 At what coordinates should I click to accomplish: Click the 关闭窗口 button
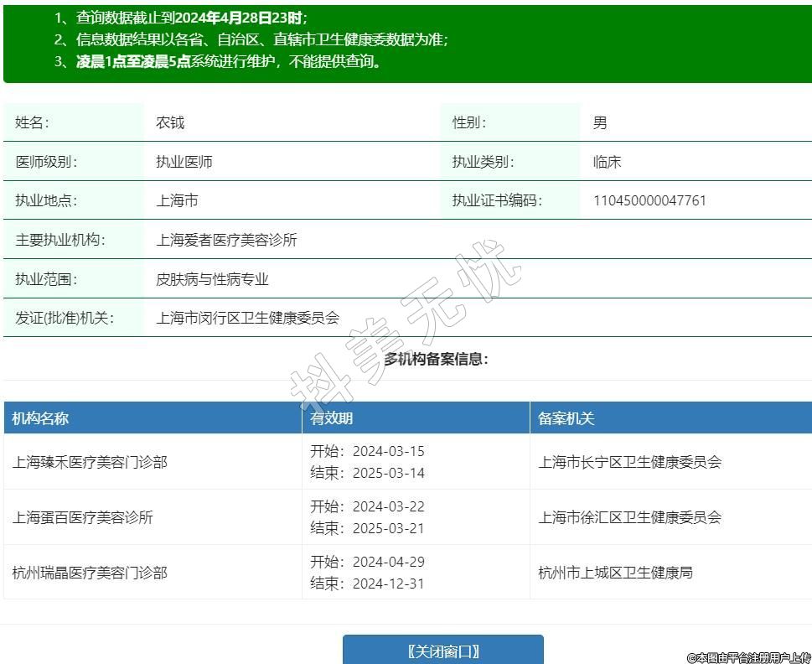click(442, 651)
